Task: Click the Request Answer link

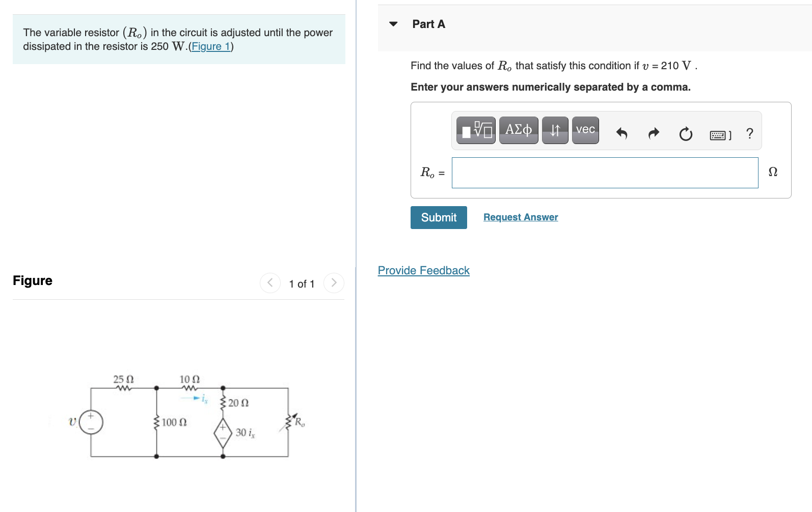Action: point(520,217)
